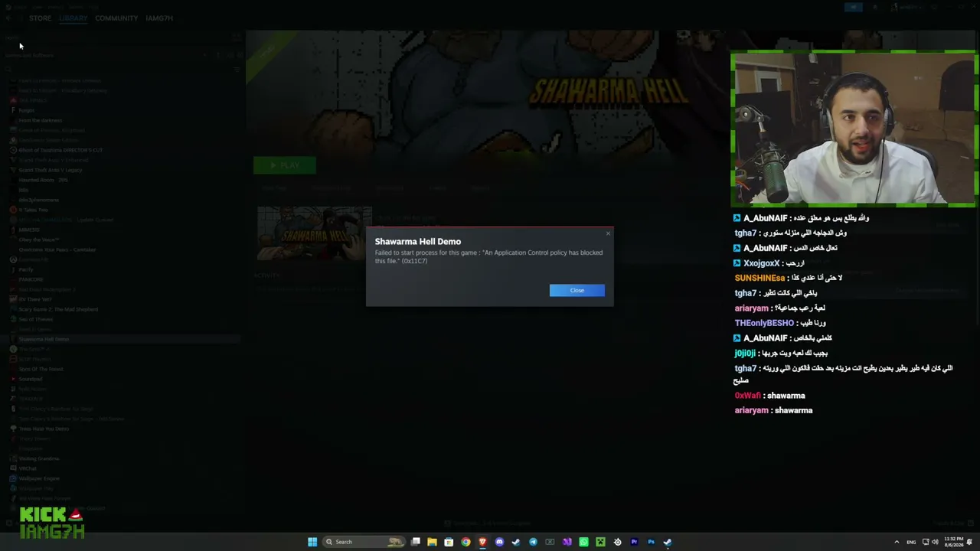Select Trees Hate You Demo
The image size is (980, 551).
(44, 429)
